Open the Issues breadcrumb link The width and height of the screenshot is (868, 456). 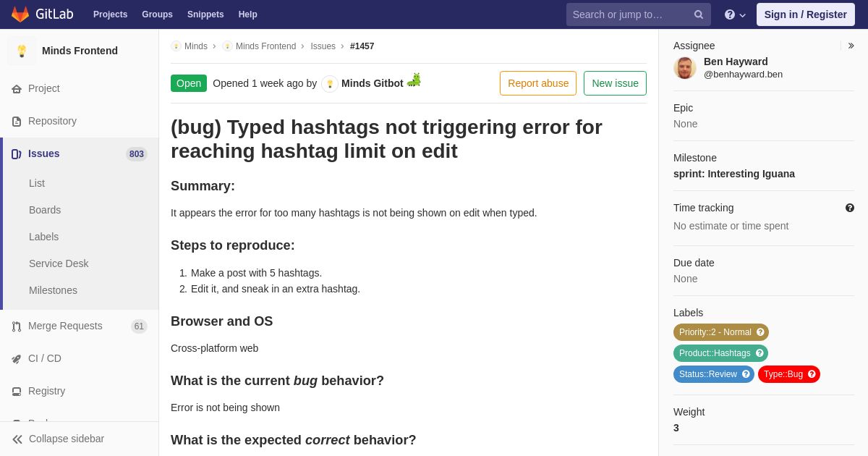pyautogui.click(x=323, y=46)
